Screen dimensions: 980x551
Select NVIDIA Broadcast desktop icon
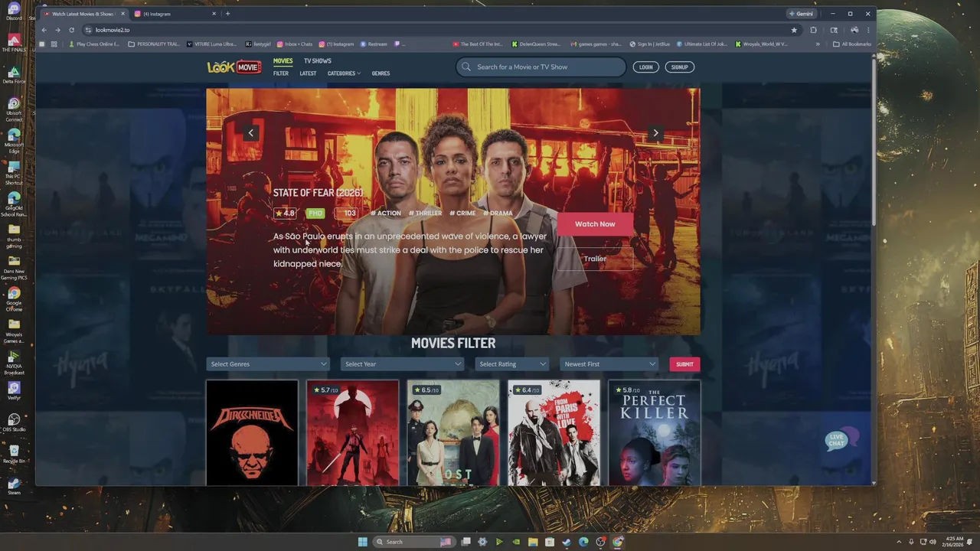[14, 363]
